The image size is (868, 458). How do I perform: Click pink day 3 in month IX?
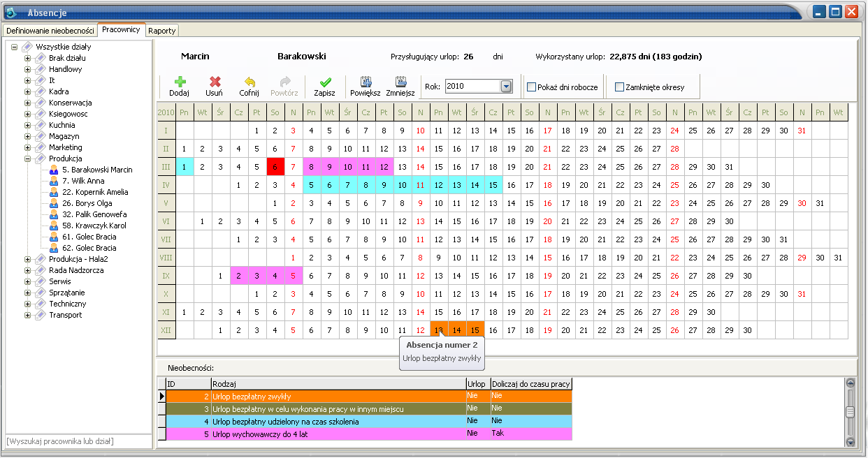(x=257, y=276)
